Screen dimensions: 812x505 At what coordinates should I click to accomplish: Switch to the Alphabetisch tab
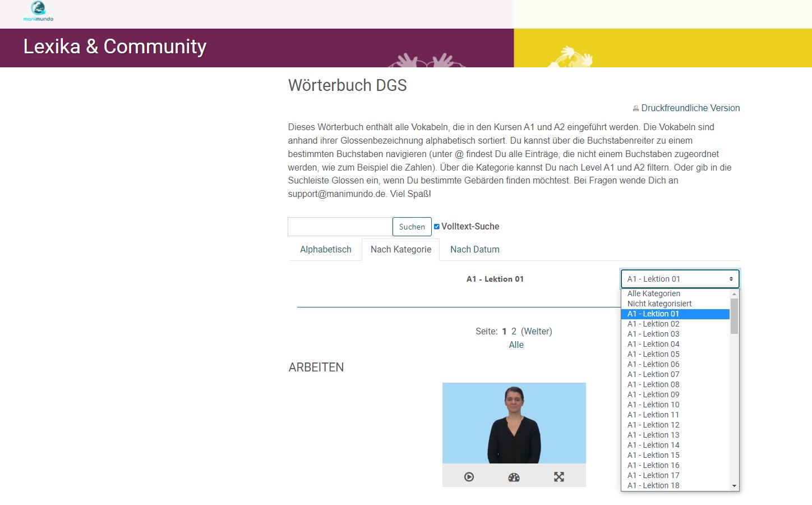click(325, 250)
